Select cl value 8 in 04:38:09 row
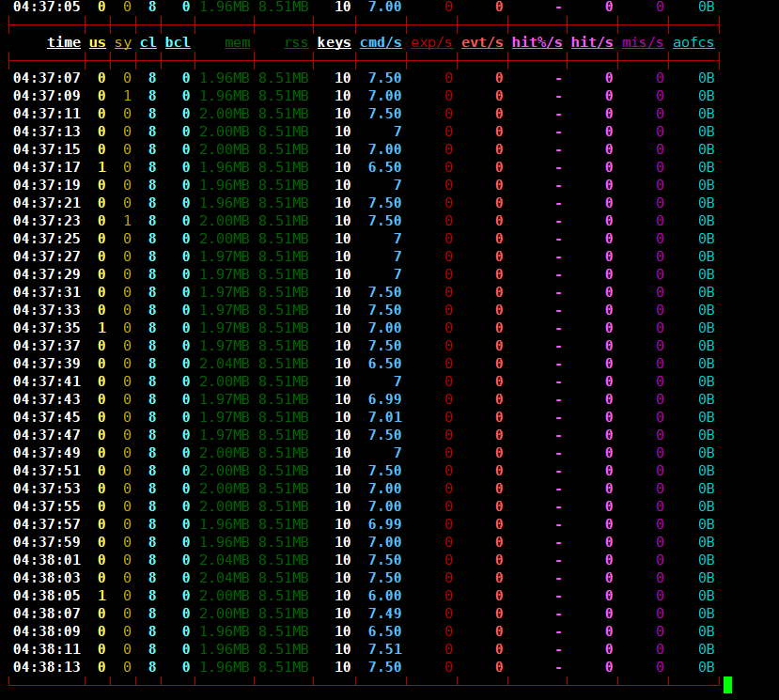Screen dimensions: 779x700 click(152, 631)
